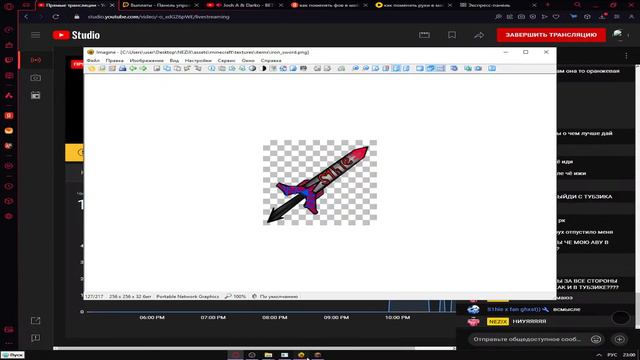Select the Webcam camera icon in Studio sidebar
640x360 pixels.
click(x=36, y=78)
